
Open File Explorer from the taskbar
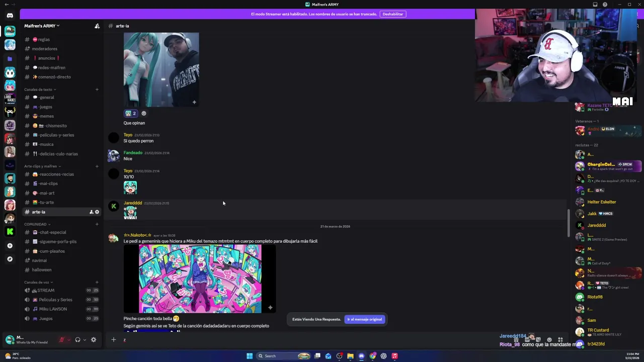pyautogui.click(x=350, y=356)
